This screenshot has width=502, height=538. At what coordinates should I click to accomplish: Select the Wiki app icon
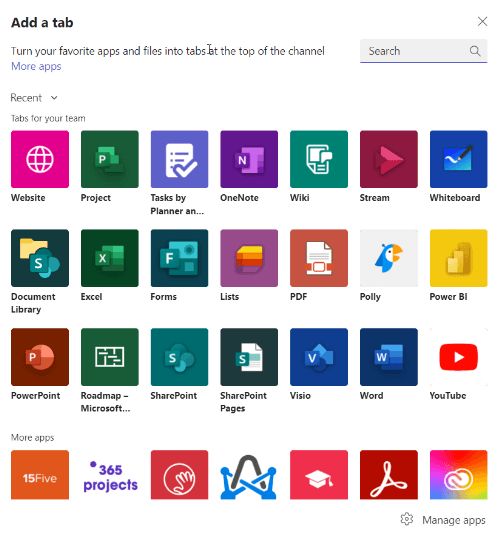pos(319,159)
